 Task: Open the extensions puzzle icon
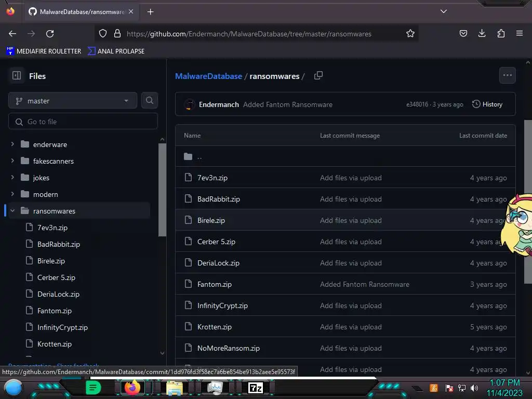tap(501, 33)
